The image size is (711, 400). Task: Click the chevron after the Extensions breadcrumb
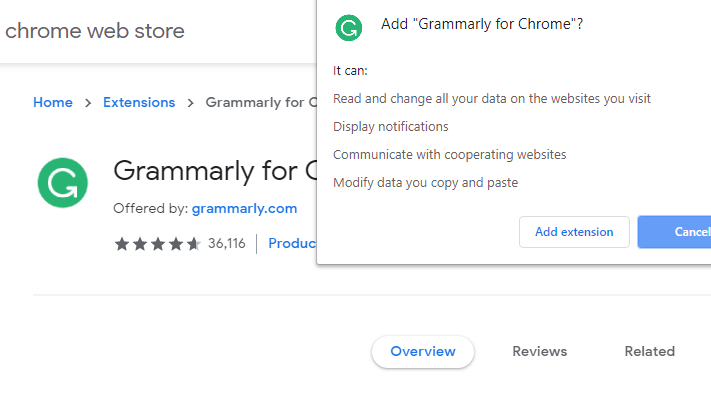pyautogui.click(x=190, y=103)
